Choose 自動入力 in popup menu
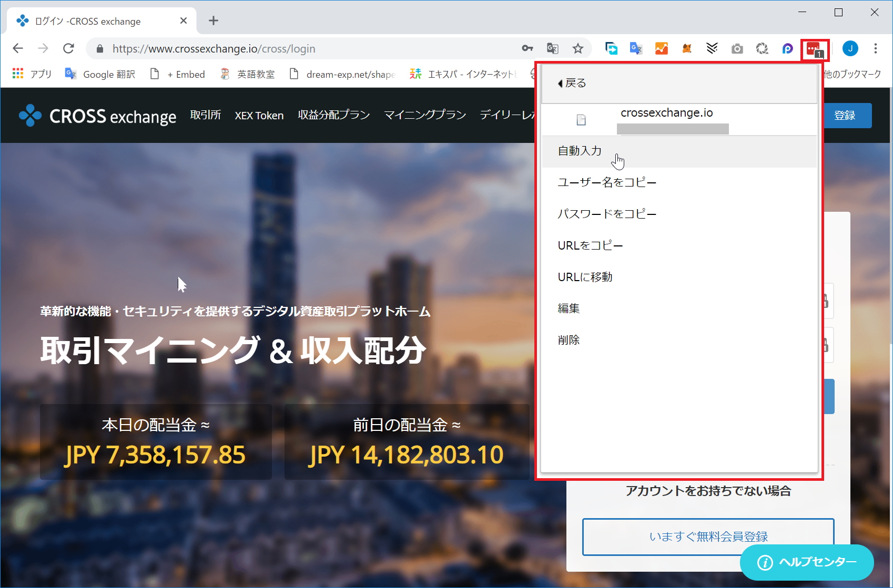 [679, 151]
